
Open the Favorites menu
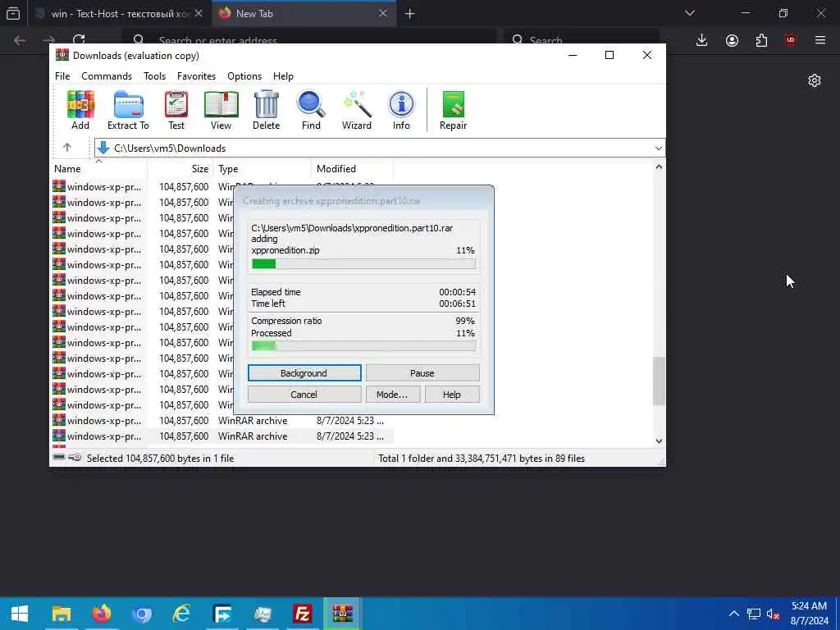(x=196, y=76)
